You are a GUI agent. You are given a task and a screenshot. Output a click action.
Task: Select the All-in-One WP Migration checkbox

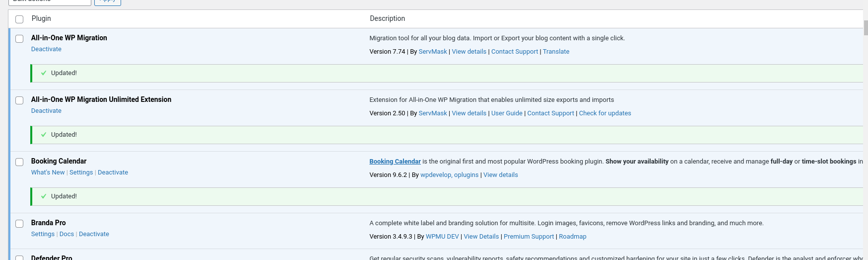pos(19,39)
